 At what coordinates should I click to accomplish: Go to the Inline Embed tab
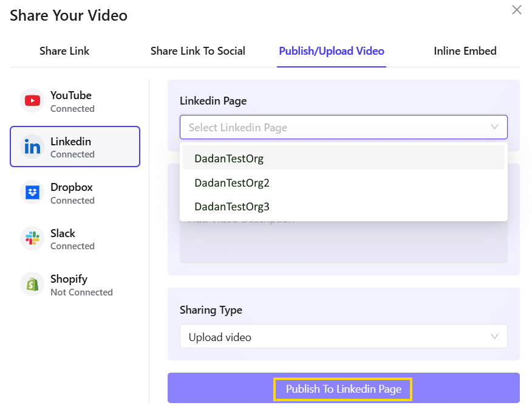465,51
